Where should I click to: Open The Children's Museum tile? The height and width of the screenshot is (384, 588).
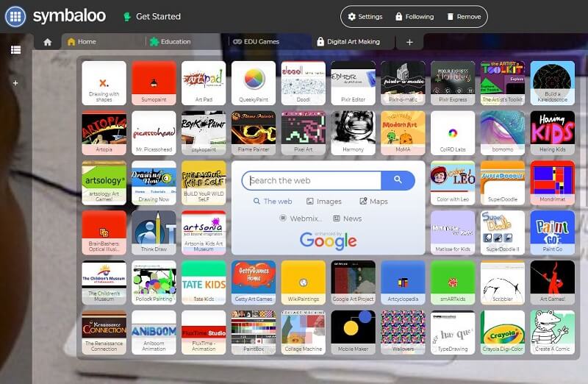click(x=104, y=282)
